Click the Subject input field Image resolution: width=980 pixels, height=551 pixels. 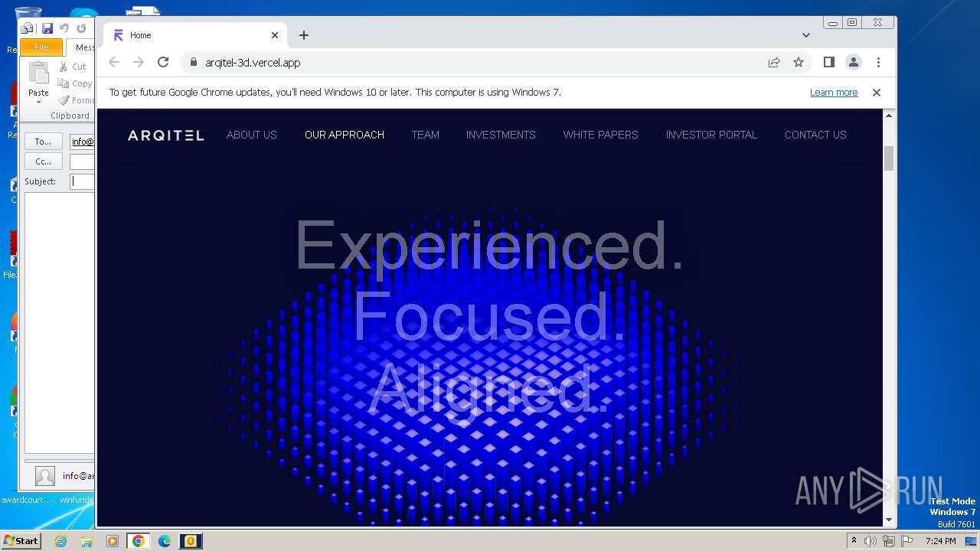pyautogui.click(x=82, y=181)
